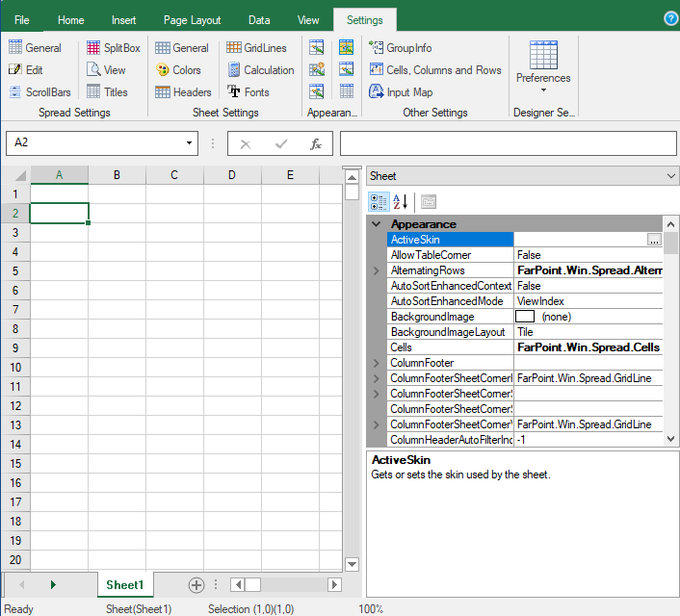Open the Name Box dropdown arrow
This screenshot has width=680, height=616.
tap(189, 143)
